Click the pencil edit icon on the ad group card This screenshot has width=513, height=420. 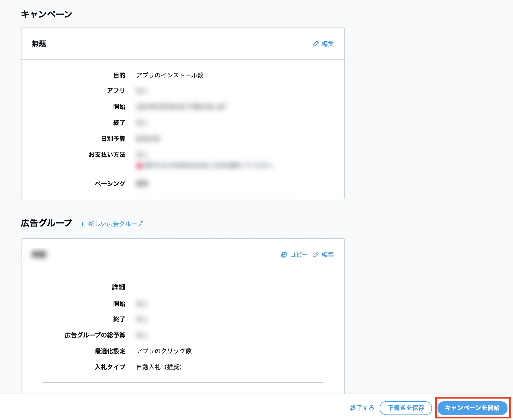click(316, 255)
